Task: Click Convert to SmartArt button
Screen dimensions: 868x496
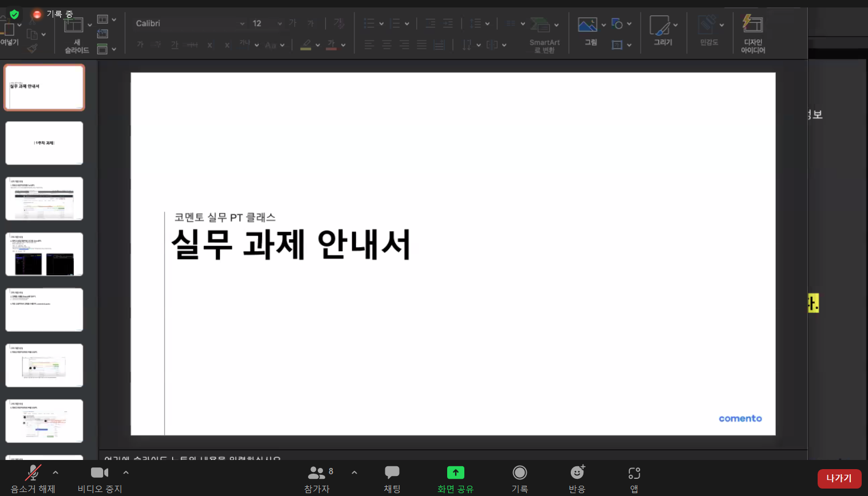Action: (x=545, y=35)
